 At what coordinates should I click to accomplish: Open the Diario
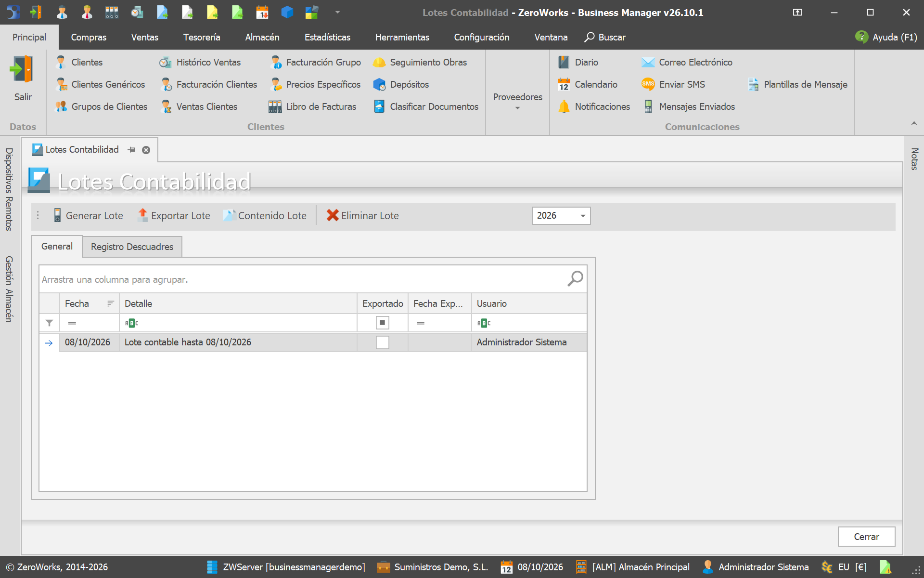(578, 62)
